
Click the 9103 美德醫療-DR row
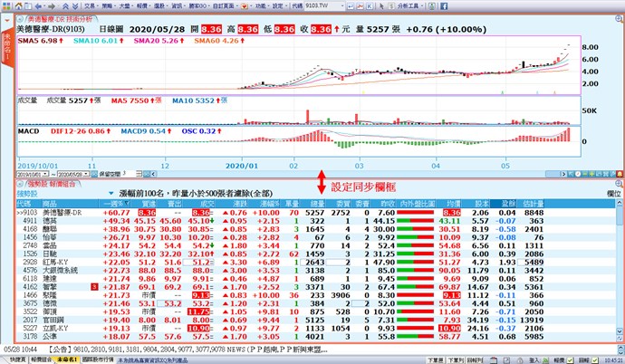[x=315, y=213]
